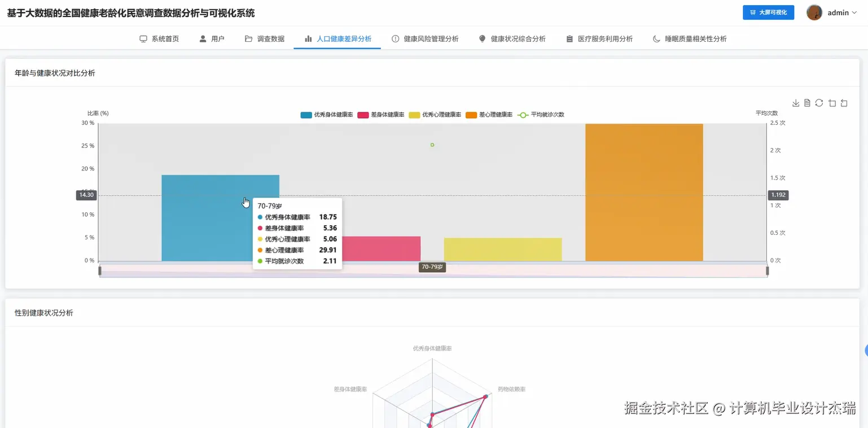Switch to 健康状况综合分析 tab

[x=512, y=39]
